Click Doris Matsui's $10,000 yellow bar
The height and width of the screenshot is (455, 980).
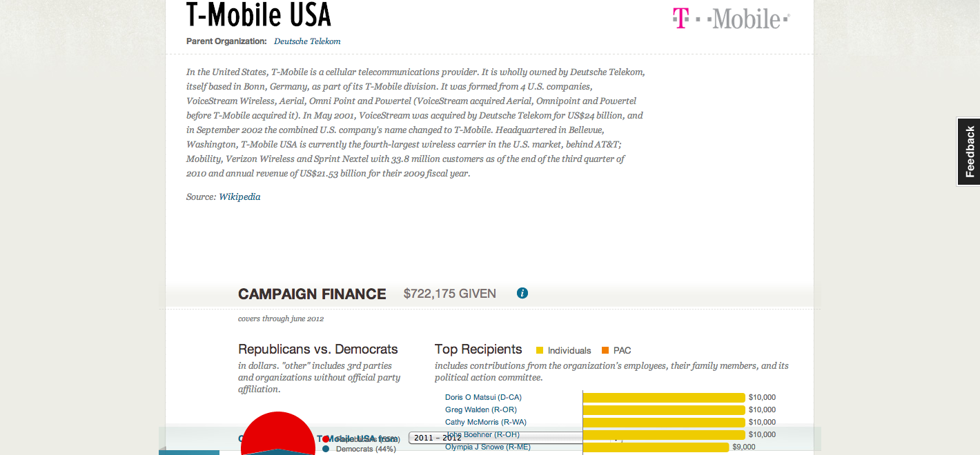point(664,397)
